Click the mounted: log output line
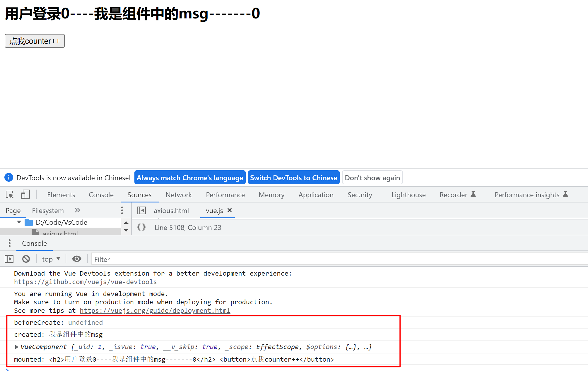Screen dimensions: 588x371 pyautogui.click(x=174, y=359)
